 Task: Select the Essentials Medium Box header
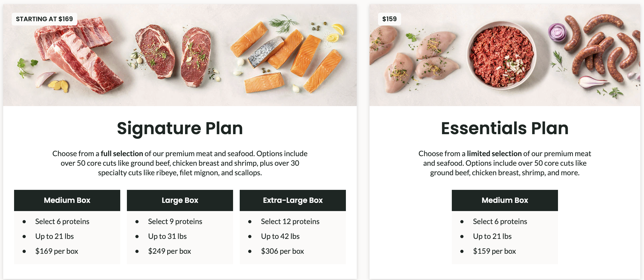(505, 200)
